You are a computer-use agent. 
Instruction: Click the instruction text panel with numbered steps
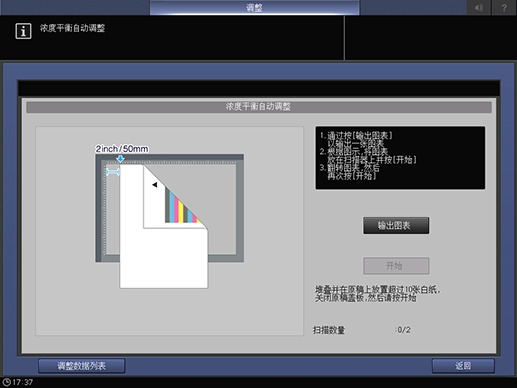pos(400,158)
